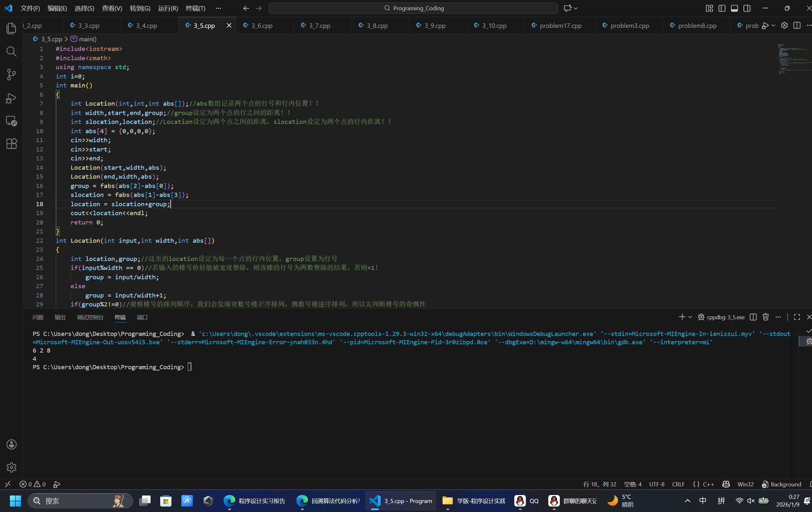Switch to the 3_6.cpp editor tab
Image resolution: width=812 pixels, height=512 pixels.
(x=262, y=26)
